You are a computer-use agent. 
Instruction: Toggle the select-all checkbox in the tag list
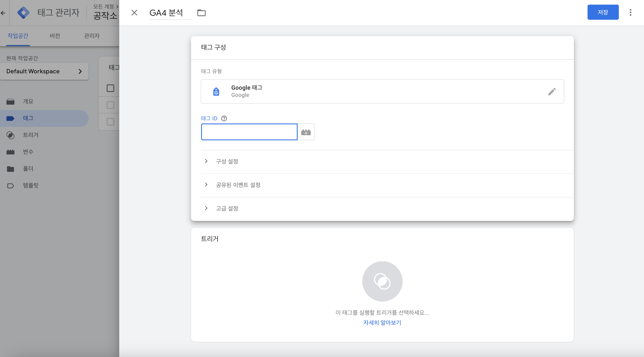click(110, 88)
